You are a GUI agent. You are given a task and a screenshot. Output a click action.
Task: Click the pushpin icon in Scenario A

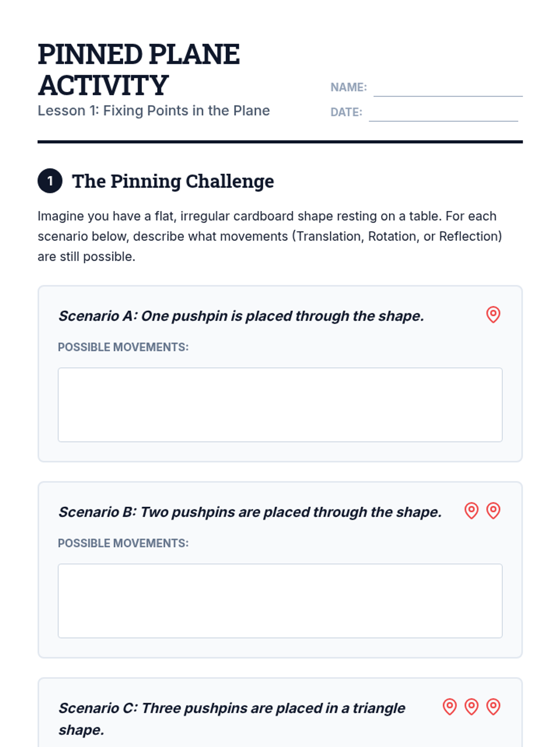point(493,315)
